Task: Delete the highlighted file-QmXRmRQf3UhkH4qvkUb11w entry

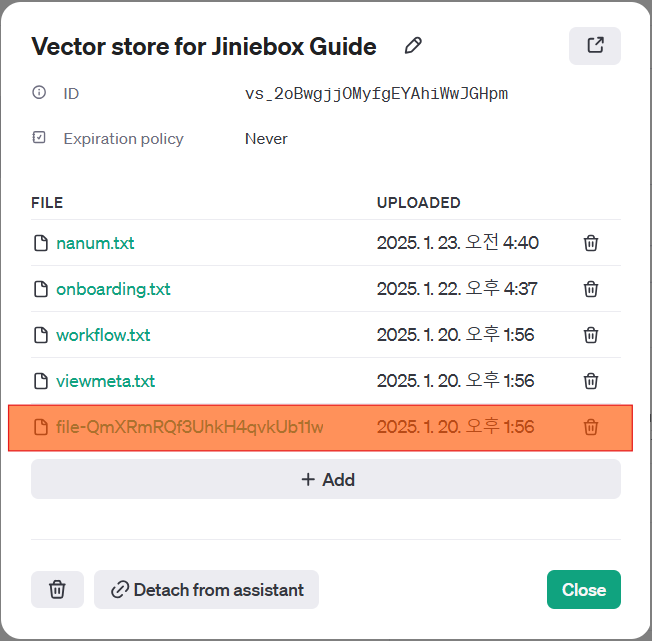Action: [591, 427]
